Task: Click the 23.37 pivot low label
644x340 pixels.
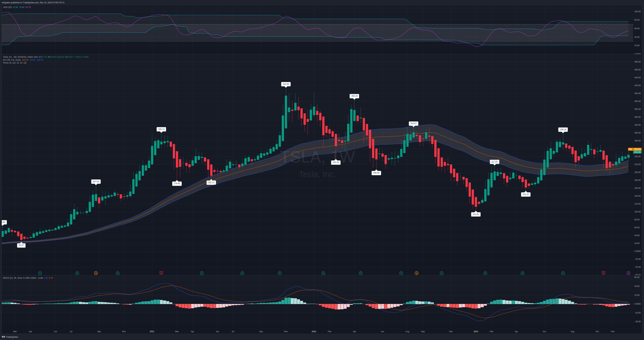Action: coord(21,245)
